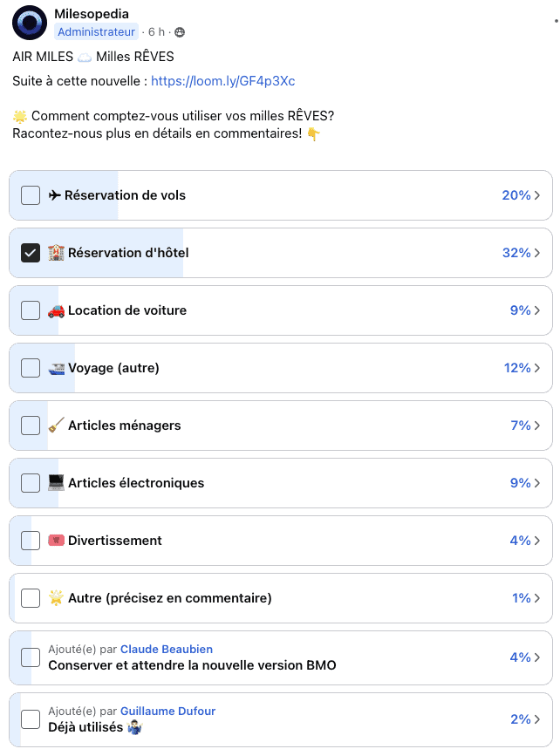Image resolution: width=560 pixels, height=749 pixels.
Task: Click the hotel icon in Réservation d'hôtel
Action: tap(57, 253)
